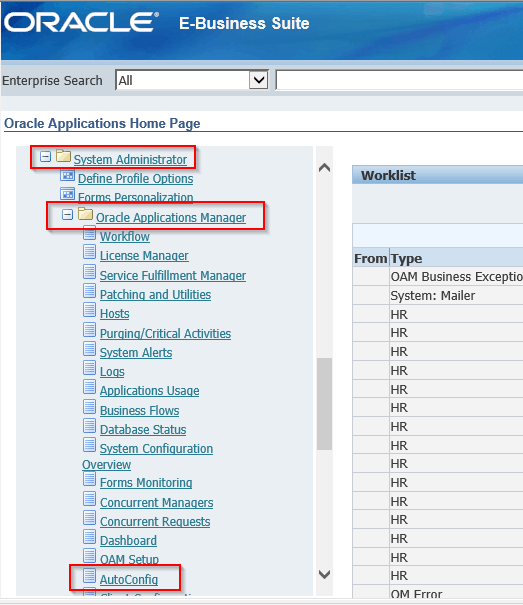
Task: Open the Hosts link
Action: 114,314
